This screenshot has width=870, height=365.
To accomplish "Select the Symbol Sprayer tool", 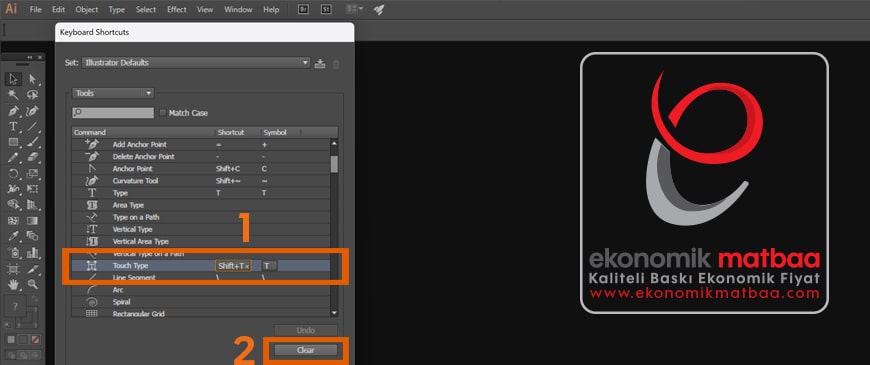I will tap(13, 253).
